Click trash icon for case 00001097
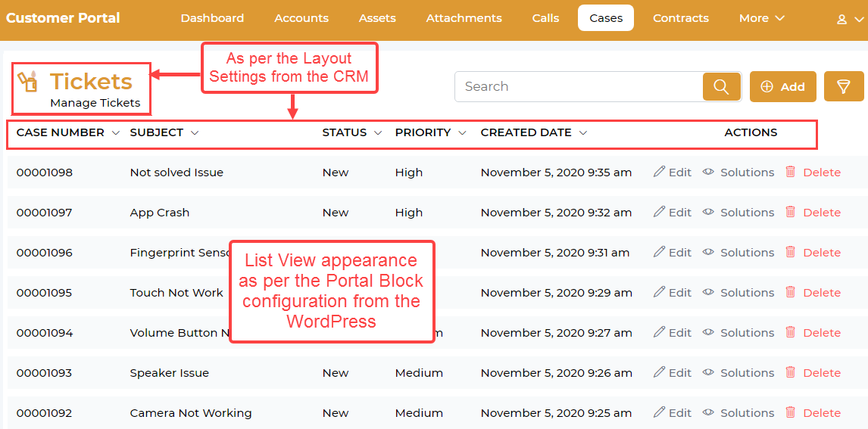868x429 pixels. (x=790, y=212)
